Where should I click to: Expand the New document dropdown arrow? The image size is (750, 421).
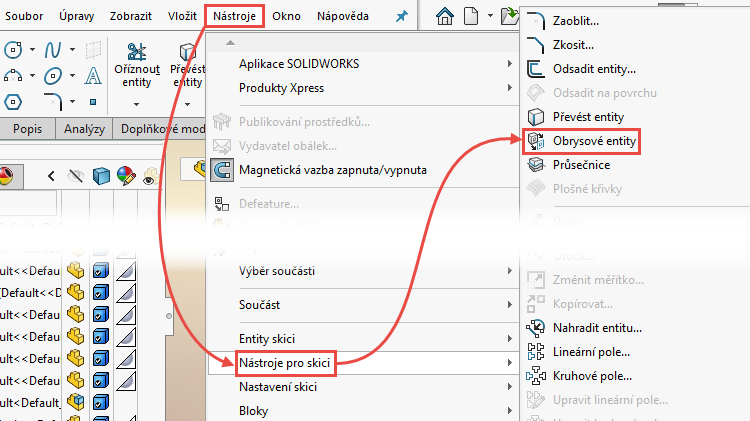(490, 16)
